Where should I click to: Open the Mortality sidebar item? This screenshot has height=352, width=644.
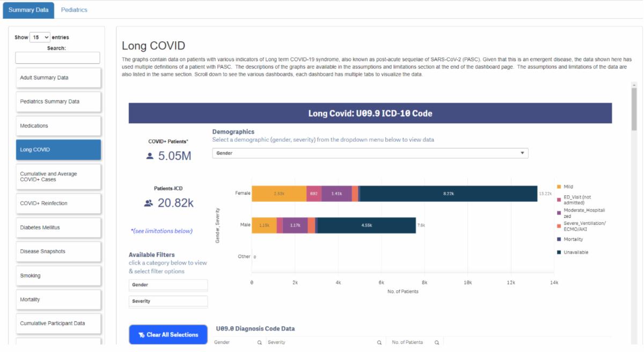click(x=58, y=299)
